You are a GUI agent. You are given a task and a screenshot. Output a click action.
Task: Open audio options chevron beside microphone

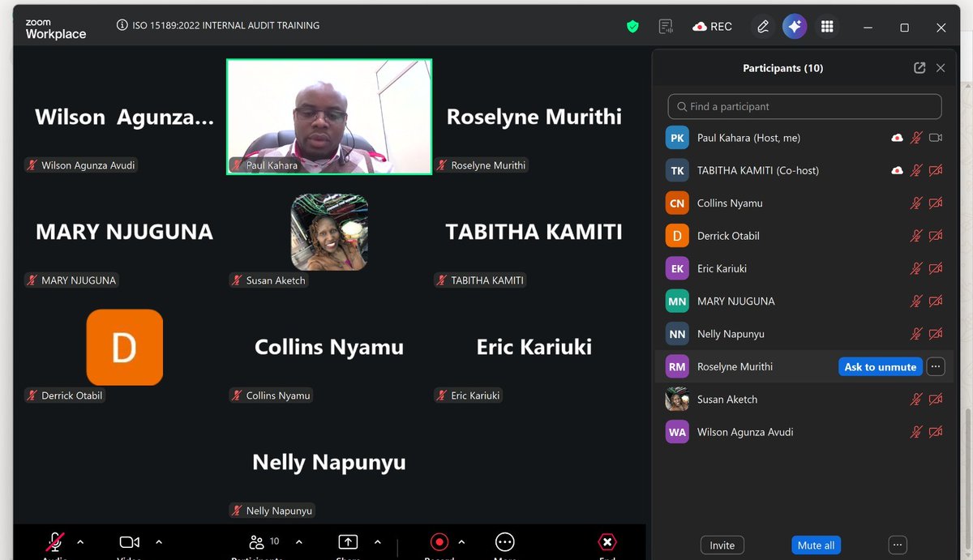coord(79,542)
